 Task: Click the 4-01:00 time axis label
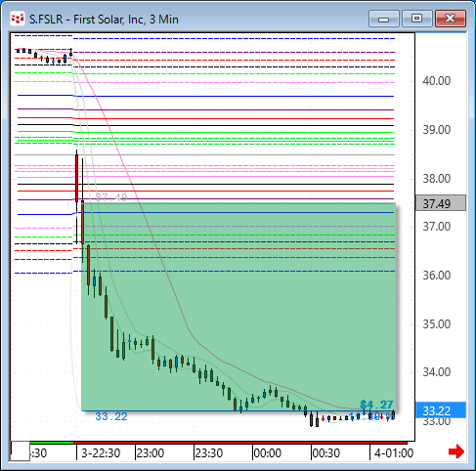click(394, 453)
